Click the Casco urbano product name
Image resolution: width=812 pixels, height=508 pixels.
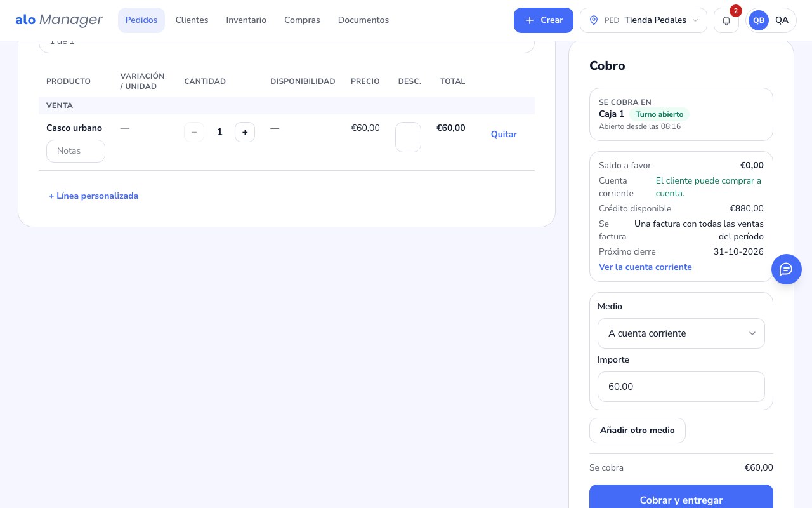click(74, 128)
